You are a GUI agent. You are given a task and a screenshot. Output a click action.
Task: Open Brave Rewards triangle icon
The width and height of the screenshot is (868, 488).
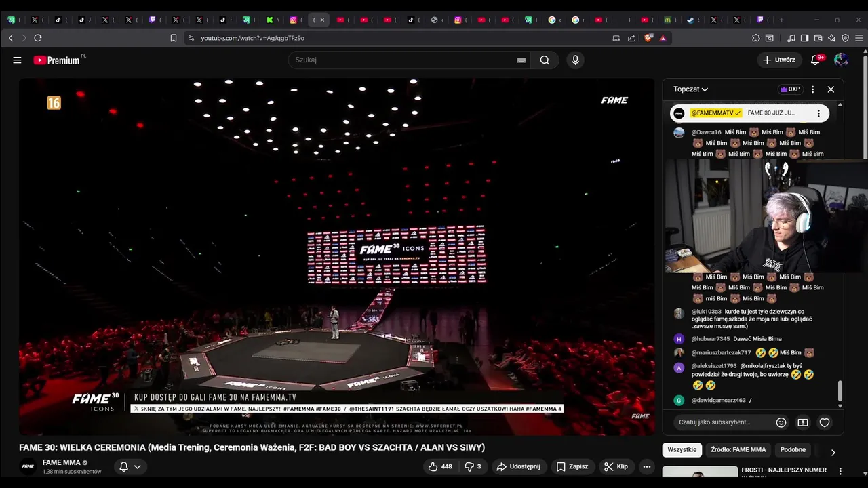tap(663, 38)
